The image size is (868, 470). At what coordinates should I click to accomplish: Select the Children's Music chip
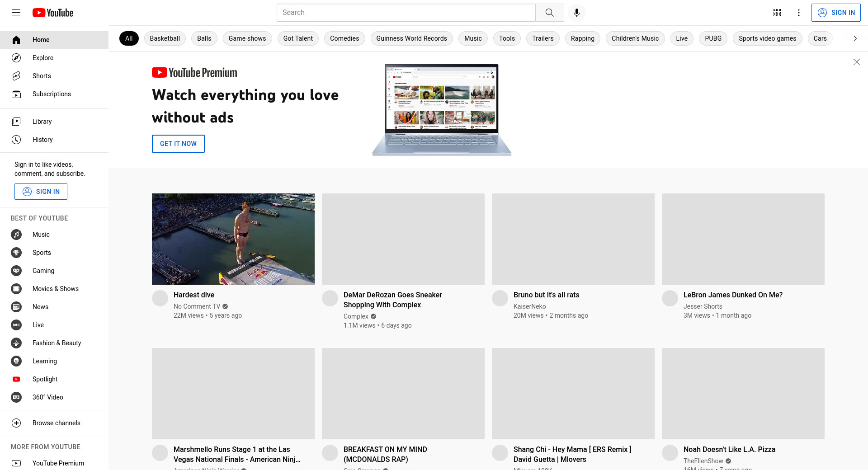pyautogui.click(x=635, y=38)
